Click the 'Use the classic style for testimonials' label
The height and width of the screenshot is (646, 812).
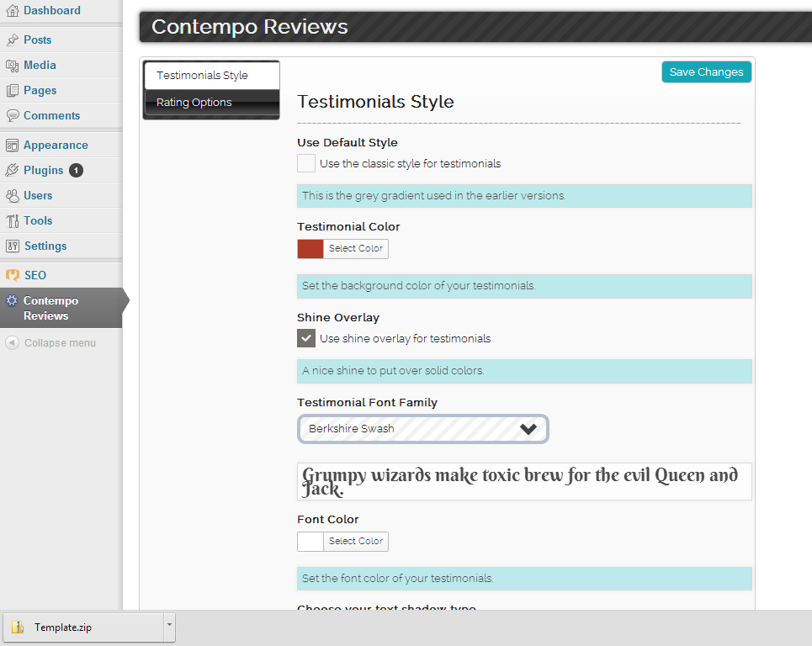point(410,163)
